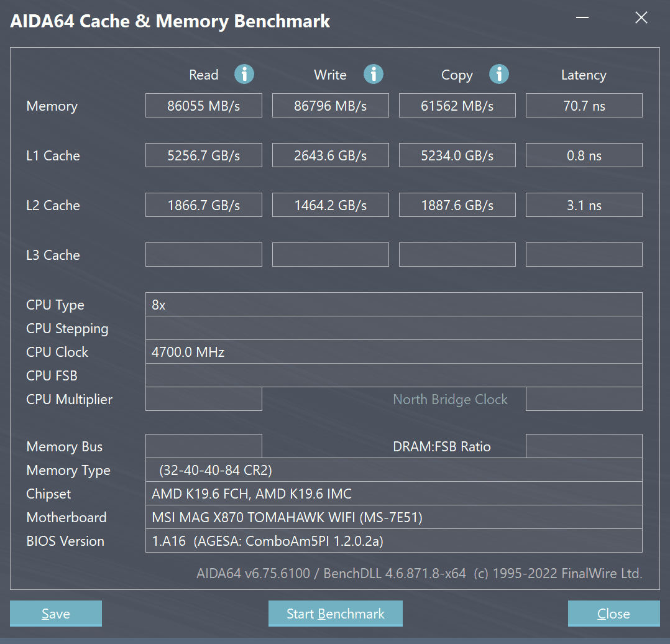
Task: Click the empty DRAM:FSB Ratio field
Action: [x=584, y=446]
